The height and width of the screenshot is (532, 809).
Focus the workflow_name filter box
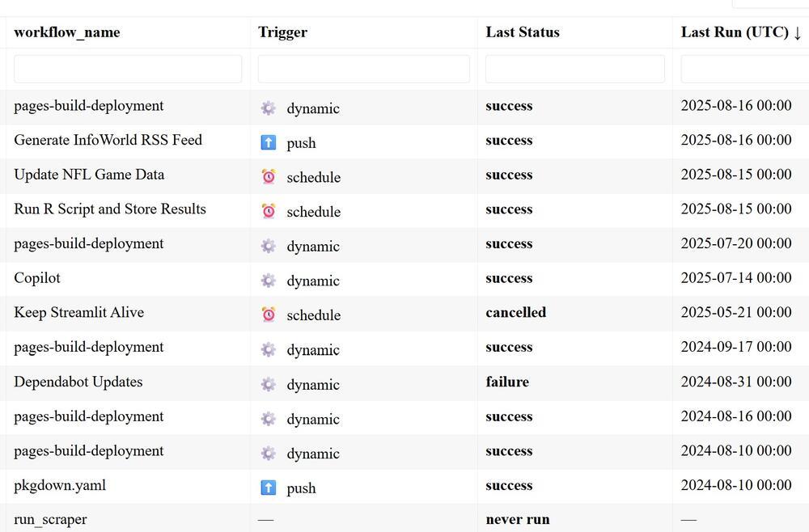[128, 69]
